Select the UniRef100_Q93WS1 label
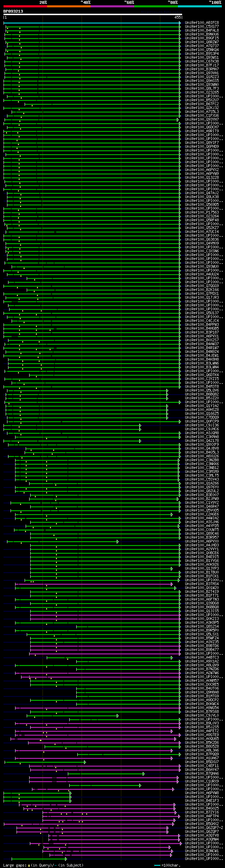225x868 pixels. 202,58
